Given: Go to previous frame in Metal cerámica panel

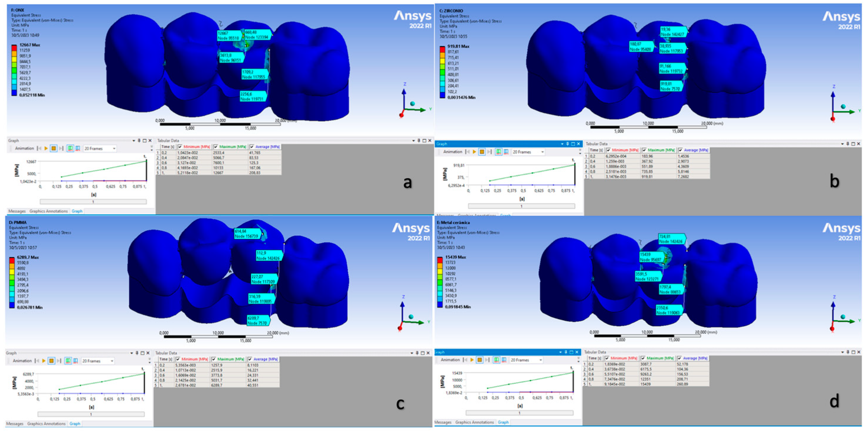Looking at the screenshot, I should point(465,360).
